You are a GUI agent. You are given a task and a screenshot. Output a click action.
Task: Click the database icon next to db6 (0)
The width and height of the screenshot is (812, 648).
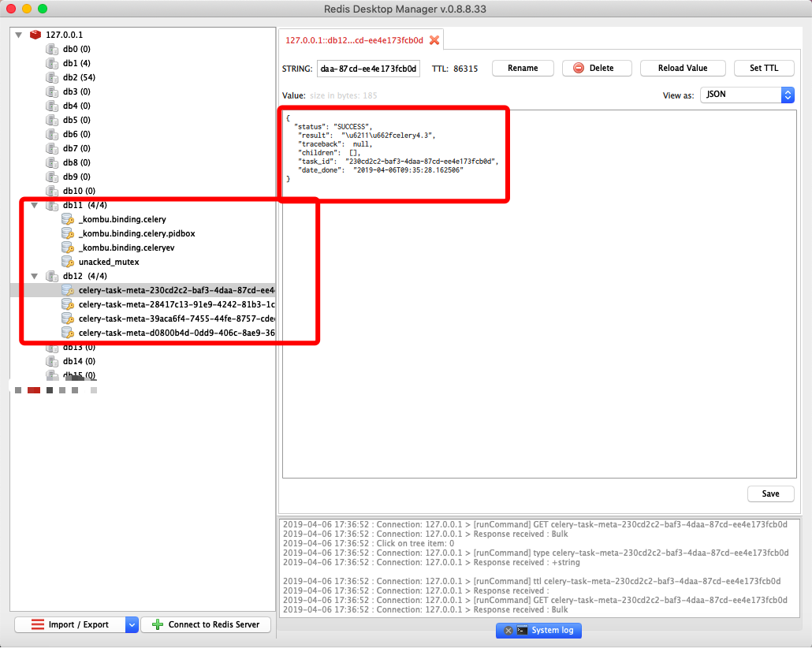52,134
